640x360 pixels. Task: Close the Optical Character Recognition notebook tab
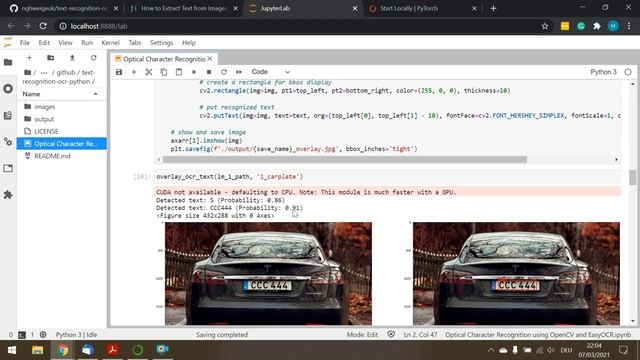[x=210, y=59]
